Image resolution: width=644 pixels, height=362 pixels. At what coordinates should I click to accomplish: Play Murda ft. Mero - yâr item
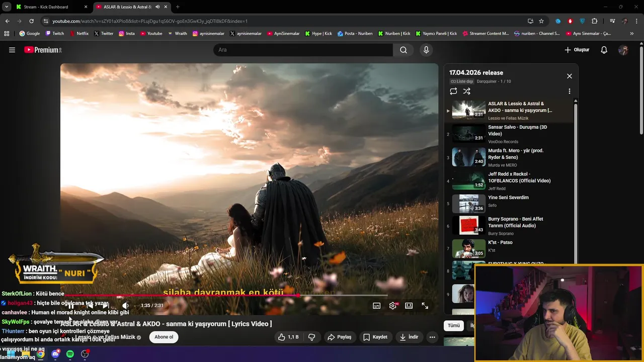[510, 157]
